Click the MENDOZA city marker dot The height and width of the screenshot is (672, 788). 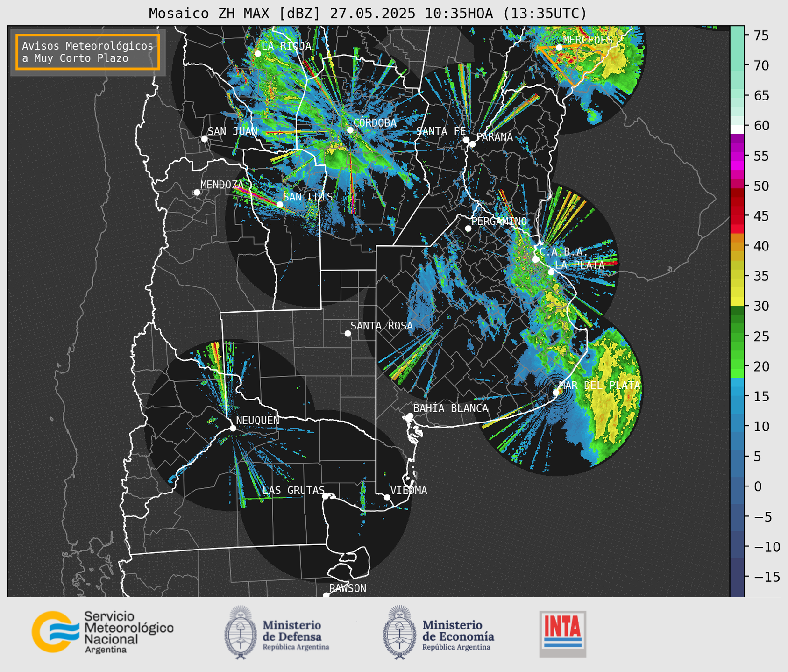point(197,193)
